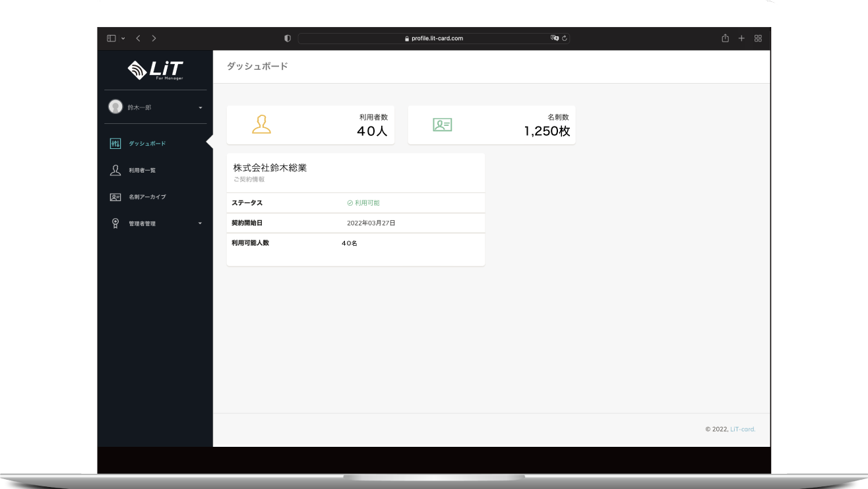Click the admin management badge icon

pos(115,223)
